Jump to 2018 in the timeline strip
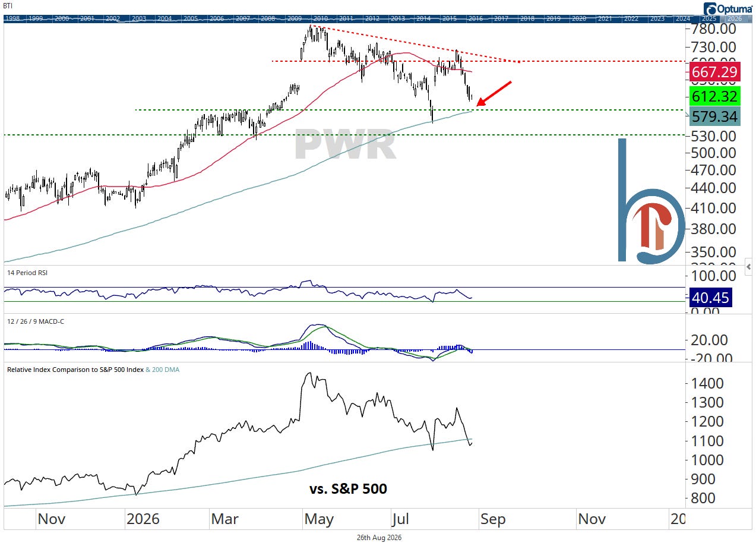This screenshot has width=756, height=549. (x=527, y=18)
